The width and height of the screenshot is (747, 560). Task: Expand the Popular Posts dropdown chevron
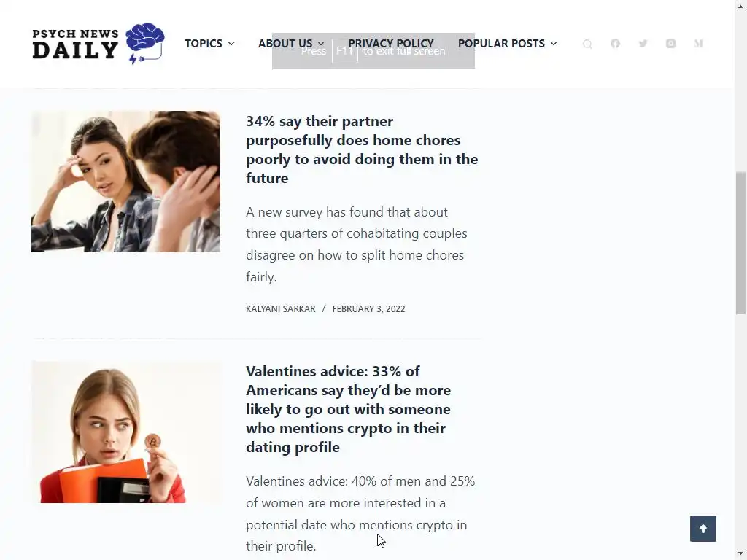554,43
